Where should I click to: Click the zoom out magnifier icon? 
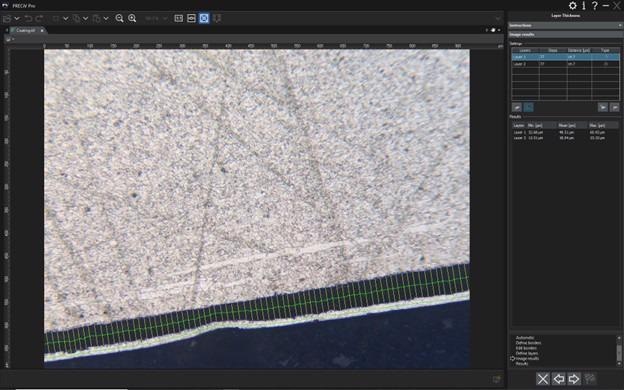pos(119,18)
